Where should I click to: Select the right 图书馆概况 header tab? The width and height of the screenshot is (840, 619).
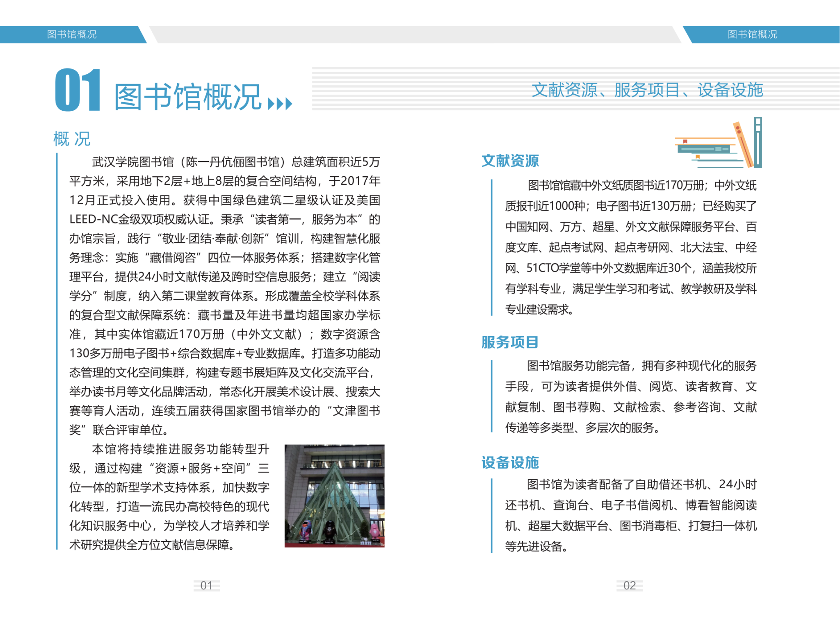[752, 34]
